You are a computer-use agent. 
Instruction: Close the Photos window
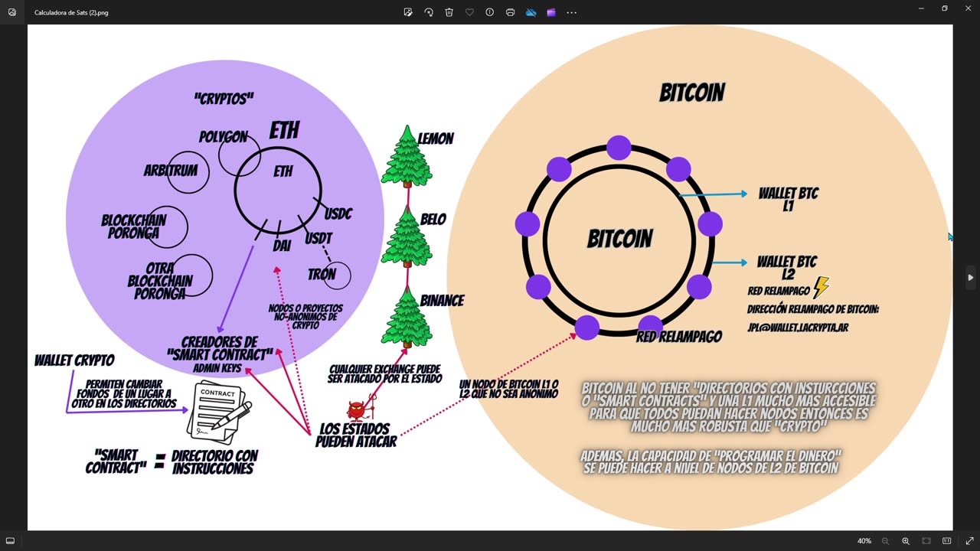pos(968,8)
